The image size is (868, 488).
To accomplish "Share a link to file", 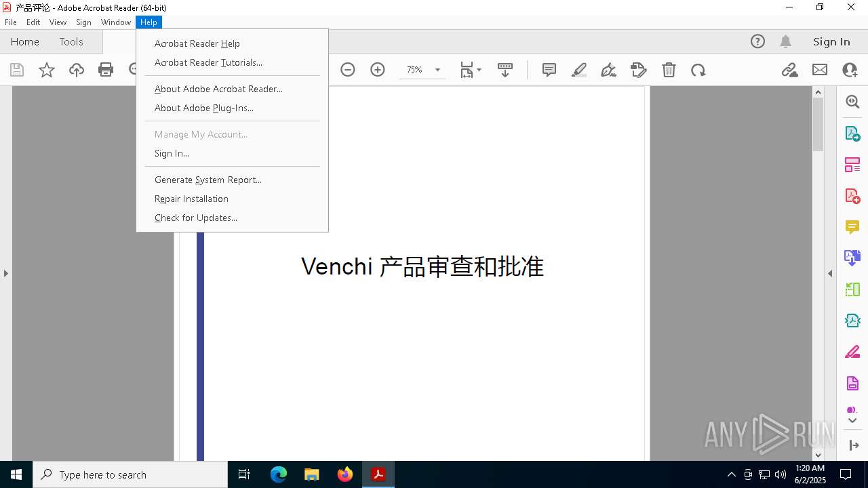I will pyautogui.click(x=789, y=70).
